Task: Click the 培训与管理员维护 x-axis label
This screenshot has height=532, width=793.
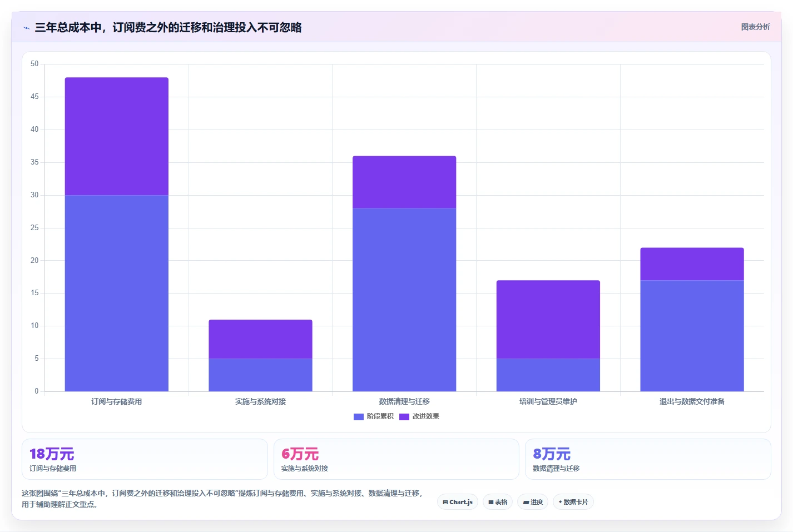Action: click(x=548, y=401)
